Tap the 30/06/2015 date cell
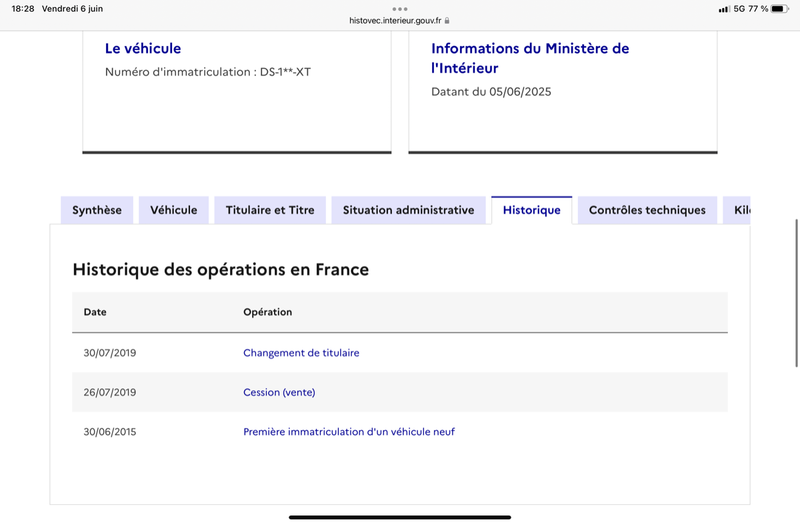Image resolution: width=800 pixels, height=525 pixels. coord(110,432)
